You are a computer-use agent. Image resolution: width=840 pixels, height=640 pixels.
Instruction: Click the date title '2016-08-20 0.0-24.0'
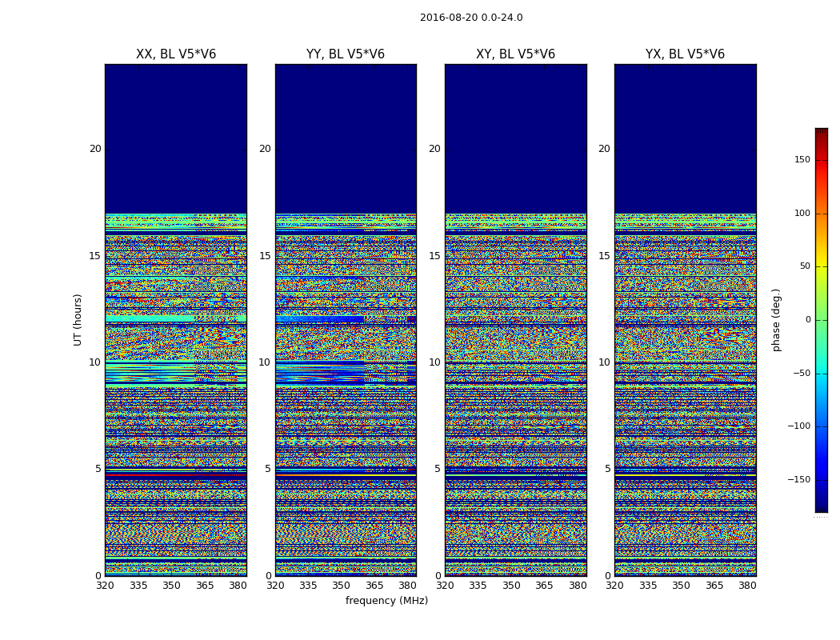[x=471, y=18]
